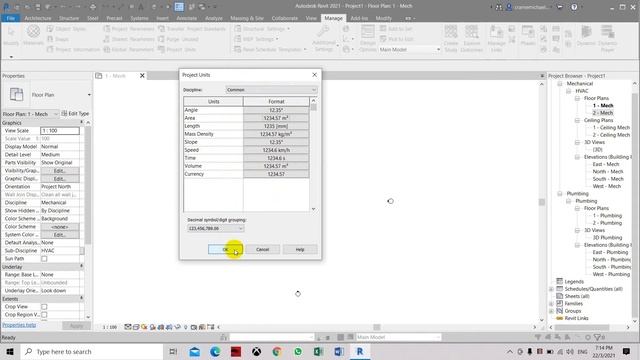640x360 pixels.
Task: Click the View Scale 1:100 field
Action: 60,131
